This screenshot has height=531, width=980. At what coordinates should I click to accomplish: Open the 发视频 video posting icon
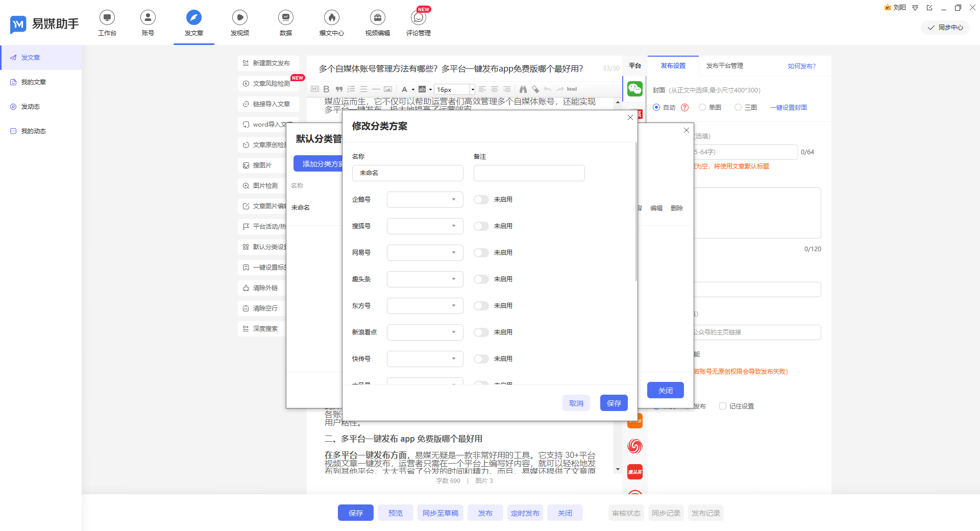pos(240,18)
